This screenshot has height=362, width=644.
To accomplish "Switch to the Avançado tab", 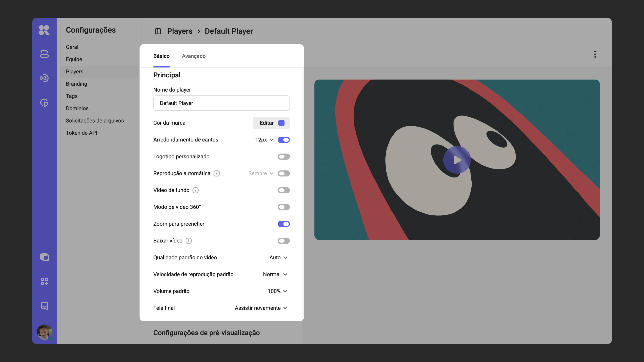I will tap(194, 56).
